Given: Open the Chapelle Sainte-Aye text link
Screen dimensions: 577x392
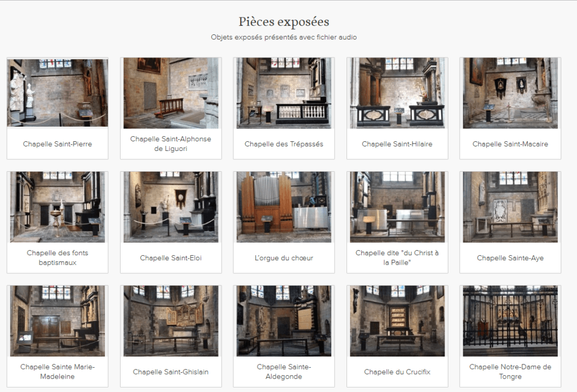Looking at the screenshot, I should 510,258.
